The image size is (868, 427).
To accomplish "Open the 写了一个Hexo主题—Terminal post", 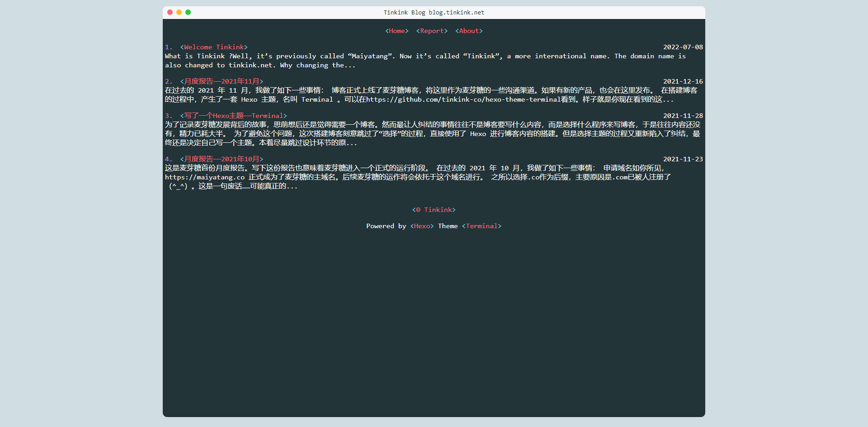I will [x=233, y=116].
